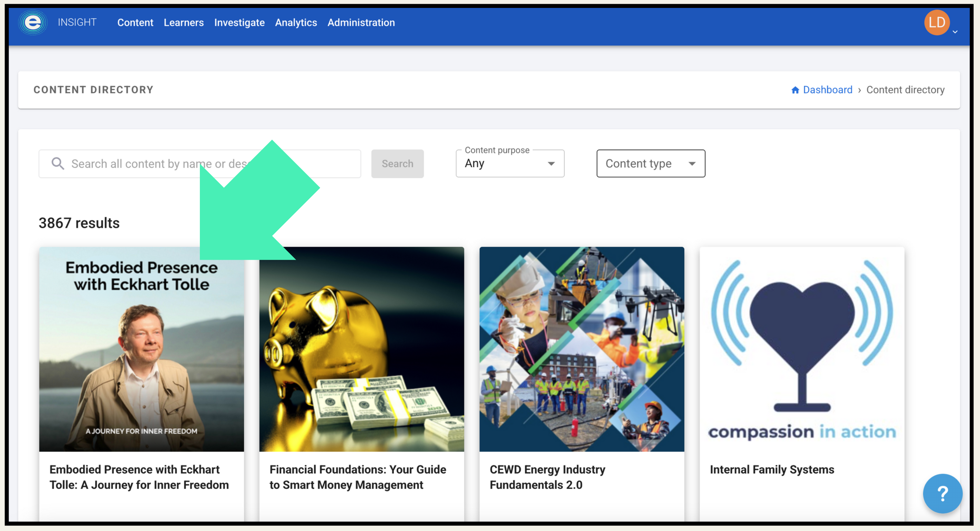The width and height of the screenshot is (980, 531).
Task: Click the blue help question-mark button
Action: pos(942,493)
